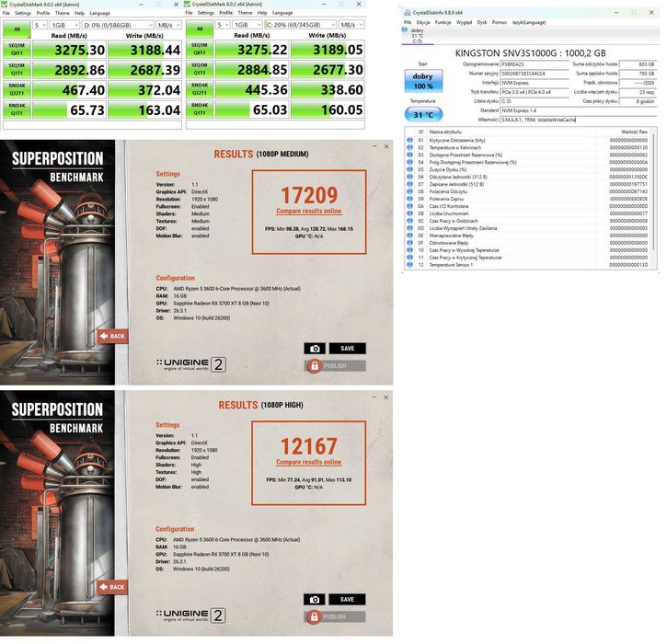Image resolution: width=667 pixels, height=644 pixels.
Task: Run SEQ1M Q1T1 test in D: drive CrystalDiskMark
Action: point(17,69)
